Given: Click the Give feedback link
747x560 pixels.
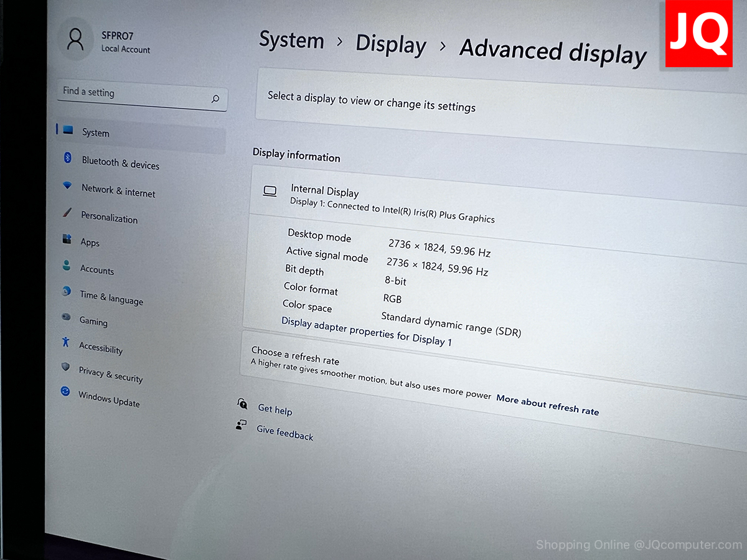Looking at the screenshot, I should pyautogui.click(x=285, y=432).
